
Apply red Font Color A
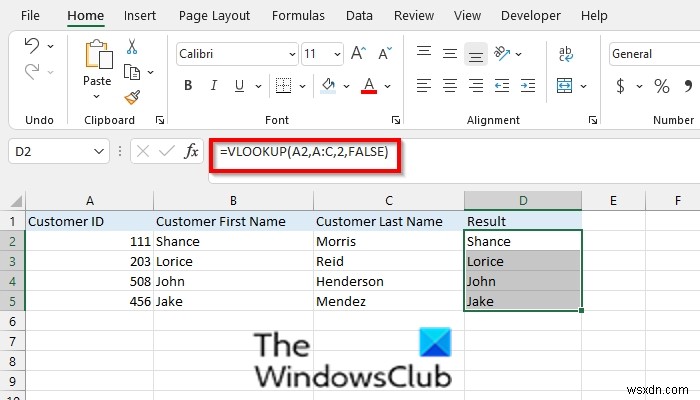[x=369, y=86]
